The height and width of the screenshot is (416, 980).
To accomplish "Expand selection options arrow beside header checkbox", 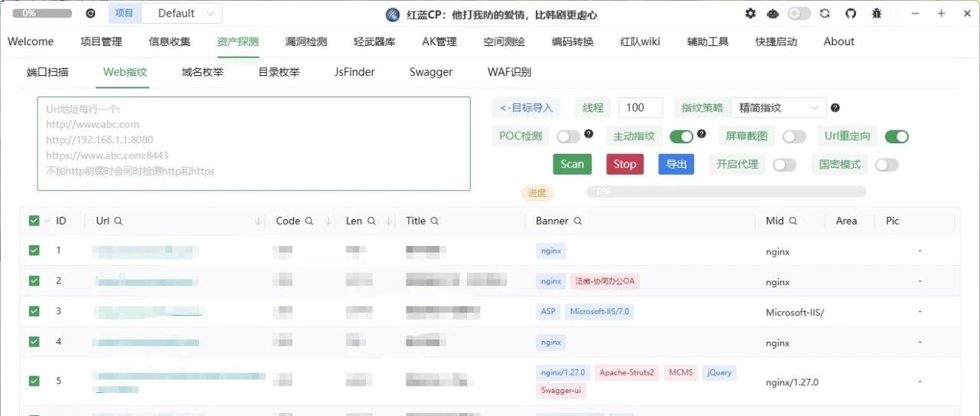I will (x=47, y=221).
